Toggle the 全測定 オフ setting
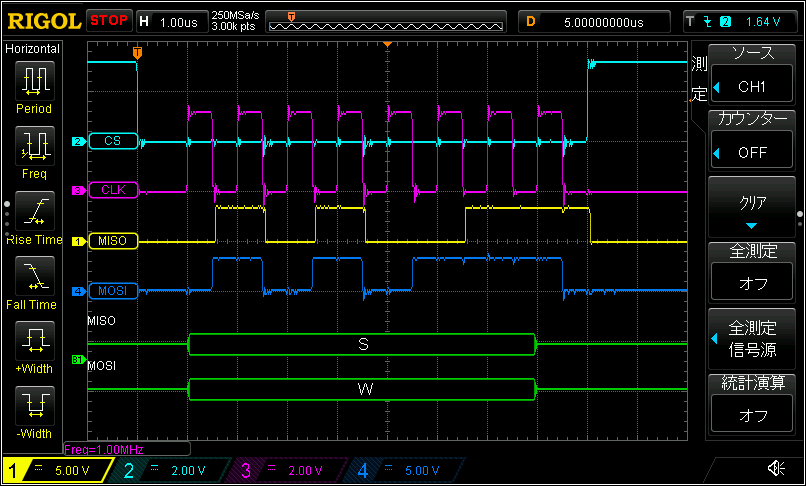 pos(752,283)
